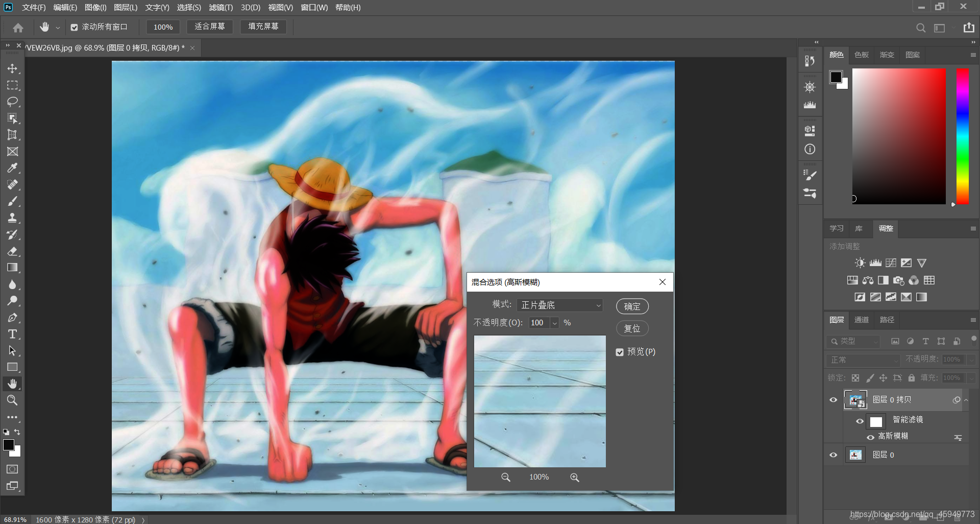Open the 滤镜(T) menu
The image size is (980, 524).
coord(220,8)
